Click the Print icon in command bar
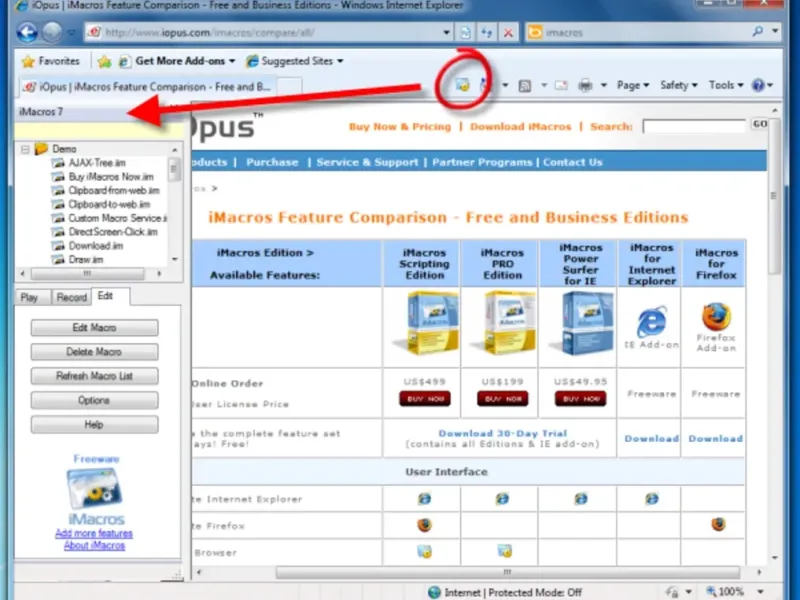 [585, 85]
